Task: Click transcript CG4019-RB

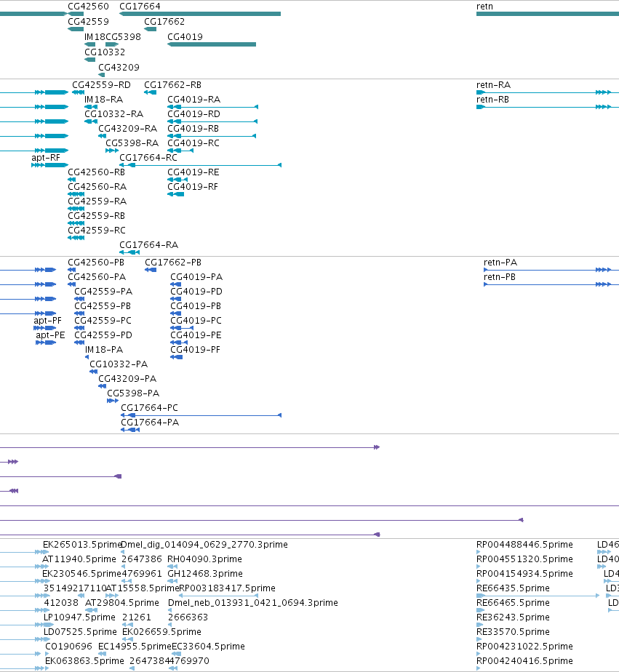Action: point(193,129)
